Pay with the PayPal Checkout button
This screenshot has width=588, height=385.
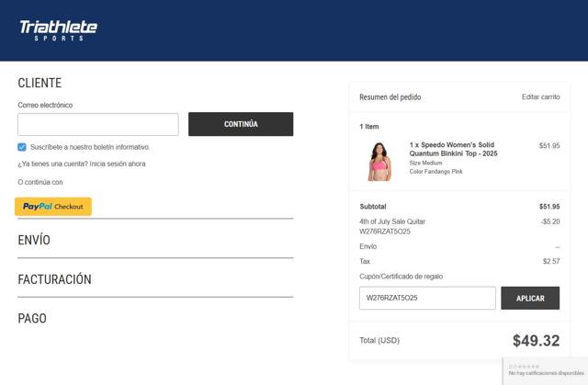pos(53,207)
